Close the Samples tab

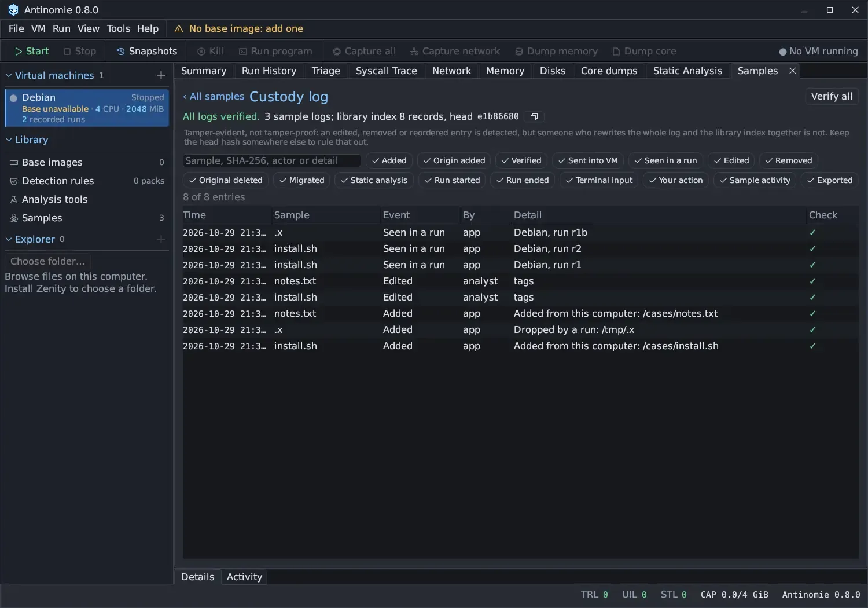coord(793,71)
